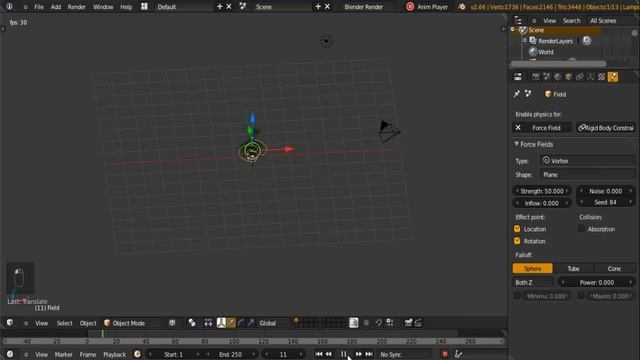Toggle the Location effect point checkbox
The image size is (640, 360).
point(517,229)
